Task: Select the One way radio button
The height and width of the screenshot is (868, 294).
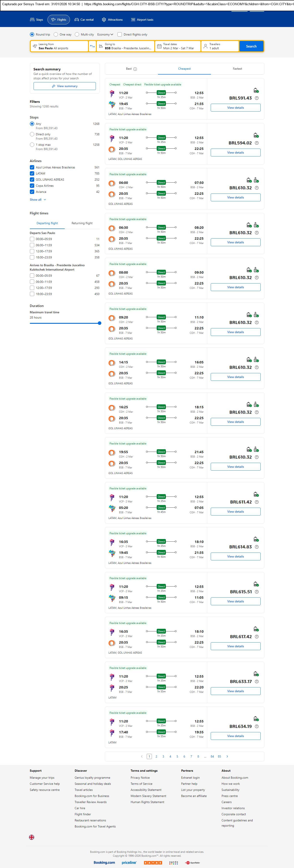Action: [56, 34]
